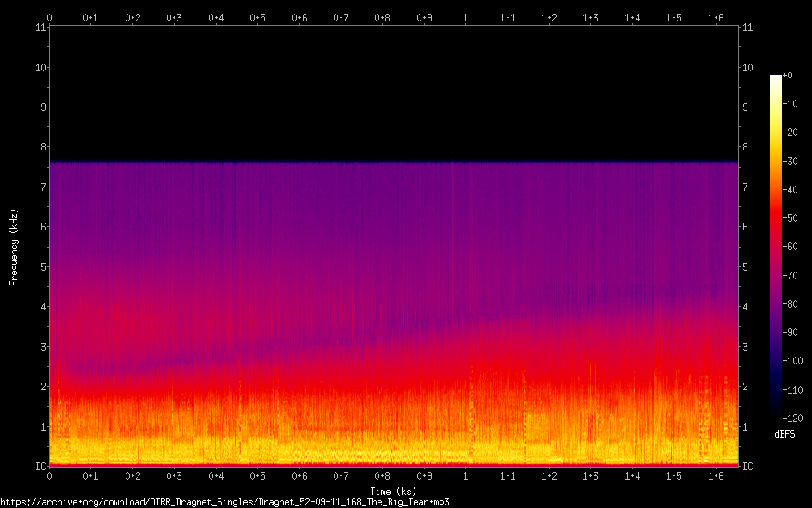Select the "Frequency (kHz)" axis label
Viewport: 812px width, 508px height.
[x=14, y=246]
